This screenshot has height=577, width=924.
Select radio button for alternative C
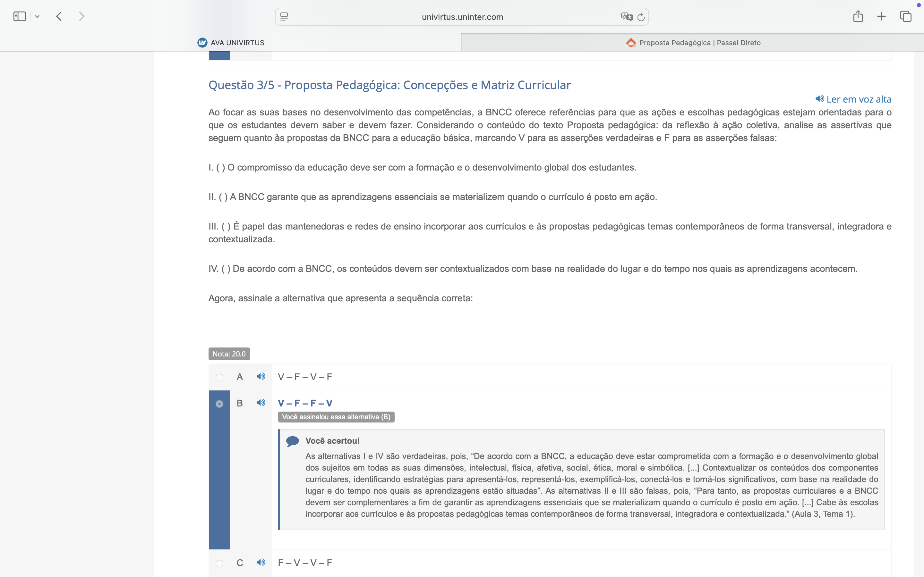[219, 563]
